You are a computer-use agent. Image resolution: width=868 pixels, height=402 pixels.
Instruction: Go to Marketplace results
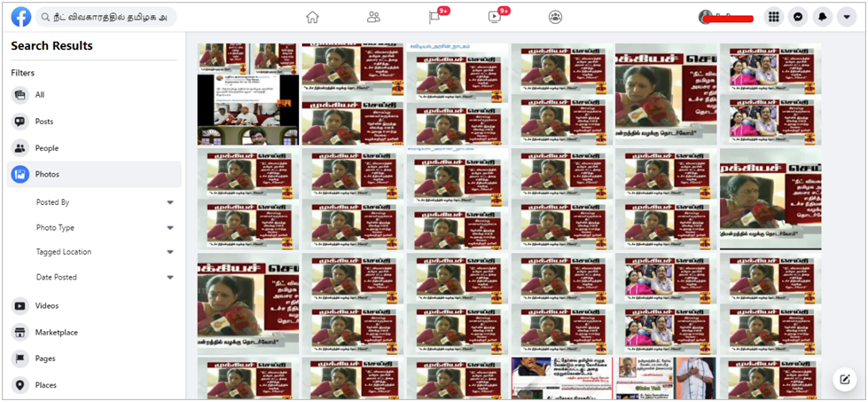pyautogui.click(x=56, y=333)
